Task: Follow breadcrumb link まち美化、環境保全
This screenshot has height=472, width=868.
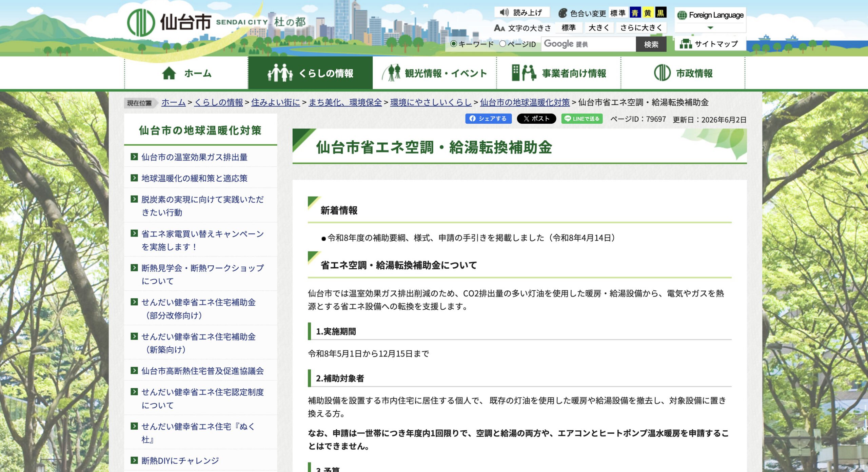Action: click(345, 102)
